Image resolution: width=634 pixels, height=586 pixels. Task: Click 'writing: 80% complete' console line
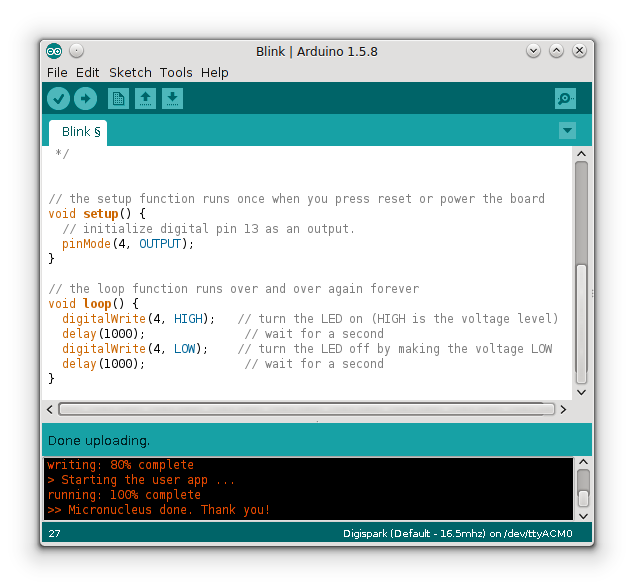tap(120, 465)
